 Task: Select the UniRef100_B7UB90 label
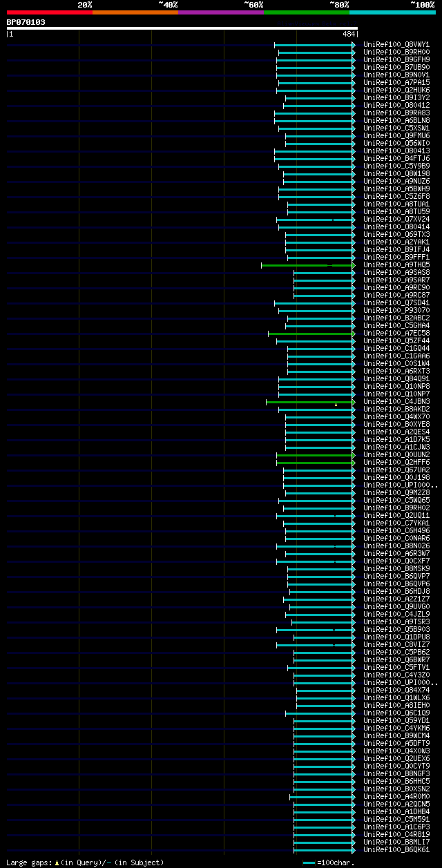pyautogui.click(x=396, y=67)
